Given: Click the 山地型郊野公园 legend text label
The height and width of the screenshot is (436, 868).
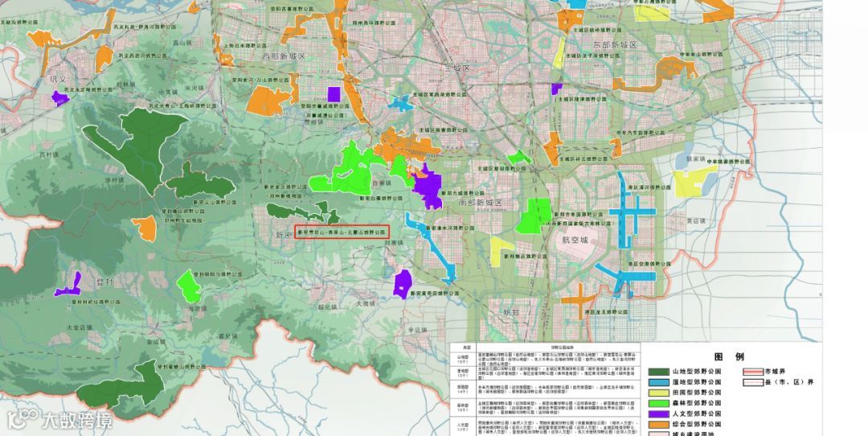Looking at the screenshot, I should (x=696, y=372).
